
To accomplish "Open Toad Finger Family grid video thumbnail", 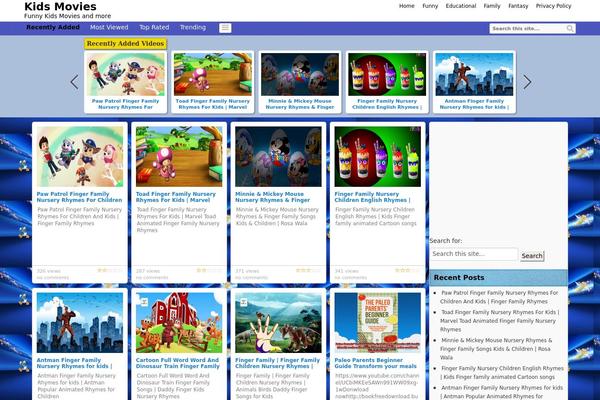I will point(179,157).
